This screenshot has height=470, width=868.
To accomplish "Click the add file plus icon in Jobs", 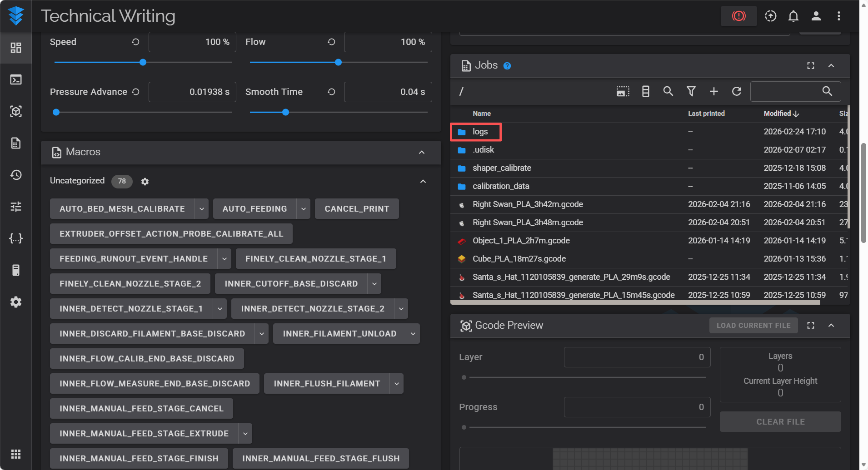I will [x=713, y=91].
